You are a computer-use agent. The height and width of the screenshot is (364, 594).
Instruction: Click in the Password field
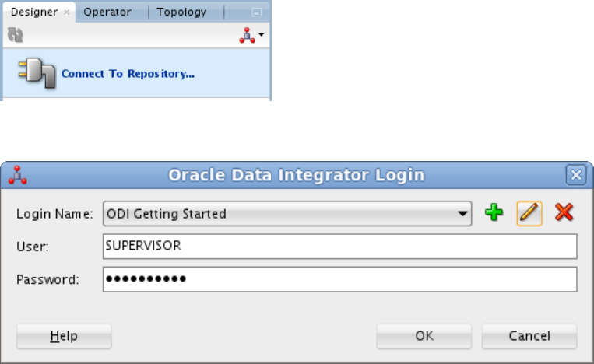[339, 279]
